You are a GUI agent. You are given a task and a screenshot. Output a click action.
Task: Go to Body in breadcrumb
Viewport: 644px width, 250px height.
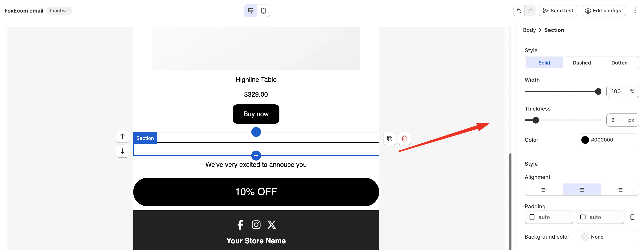[x=529, y=30]
